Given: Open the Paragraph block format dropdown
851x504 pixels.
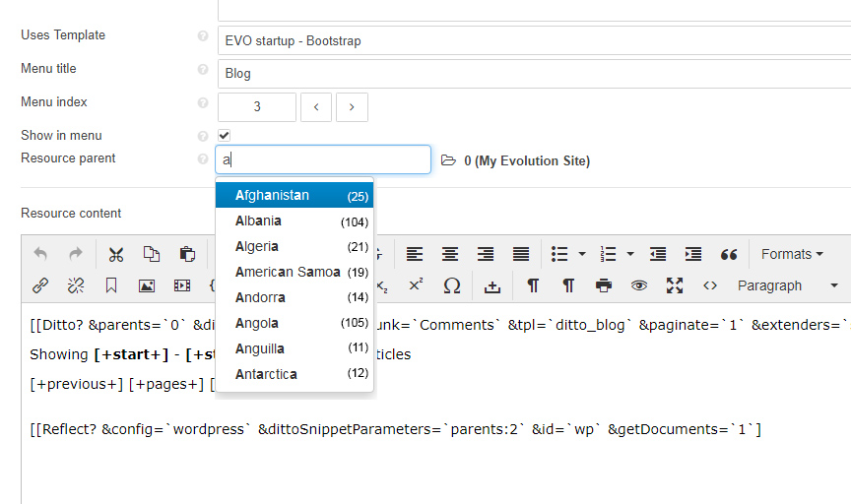Looking at the screenshot, I should pos(788,285).
